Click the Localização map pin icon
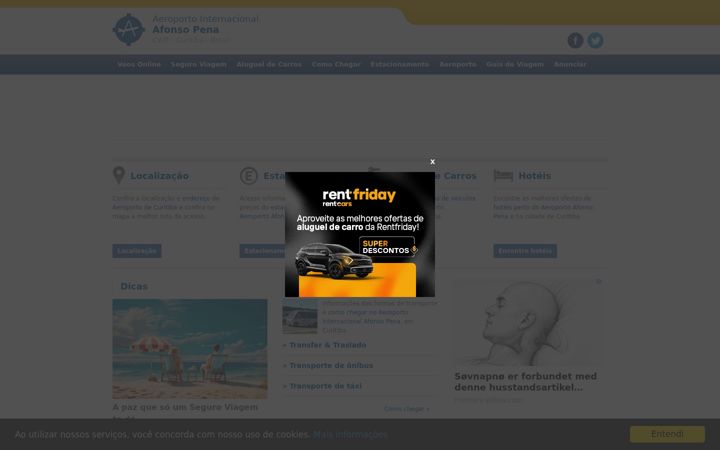Viewport: 720px width, 450px height. tap(119, 175)
